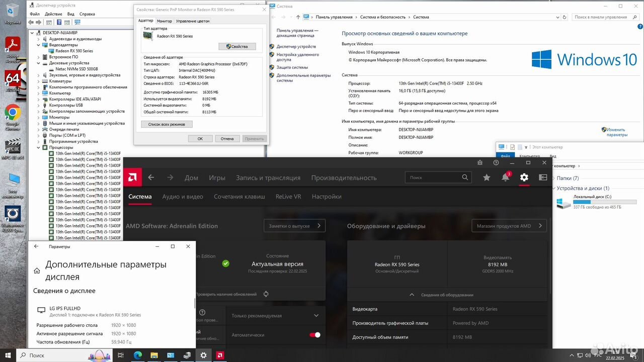
Task: Open the bug report icon in AMD Software
Action: pos(480,163)
